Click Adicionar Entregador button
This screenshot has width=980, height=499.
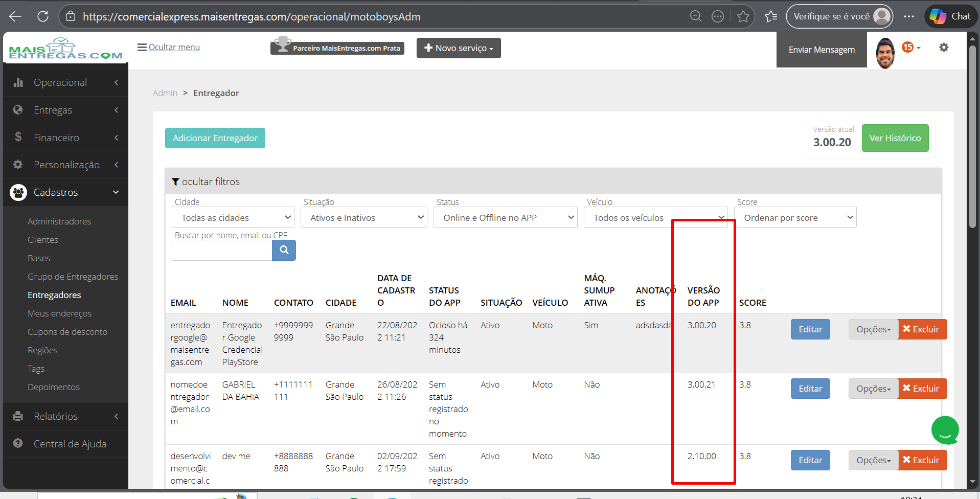tap(215, 138)
